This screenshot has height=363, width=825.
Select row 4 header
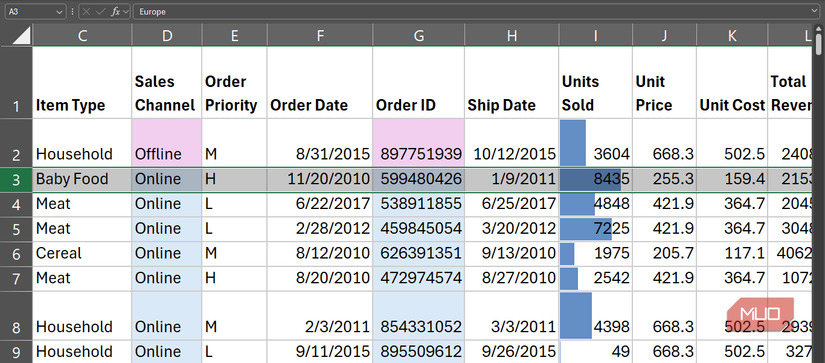click(16, 204)
